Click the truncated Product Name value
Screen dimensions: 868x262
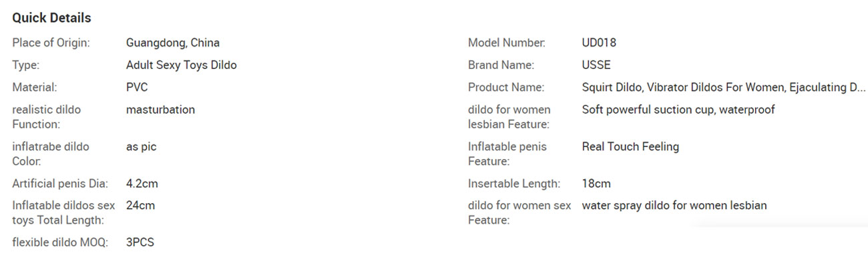[724, 87]
